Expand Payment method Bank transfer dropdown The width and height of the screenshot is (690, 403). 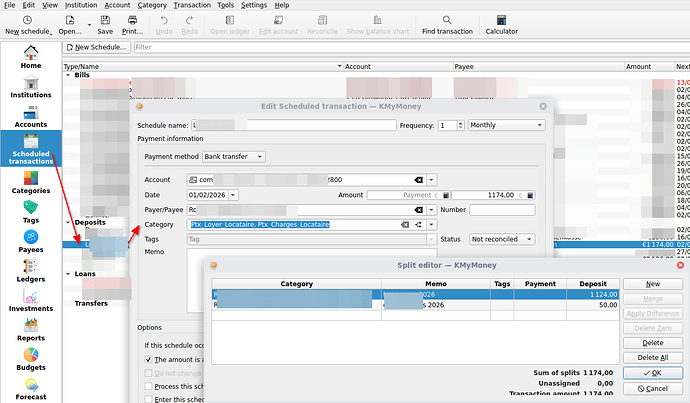tap(231, 157)
